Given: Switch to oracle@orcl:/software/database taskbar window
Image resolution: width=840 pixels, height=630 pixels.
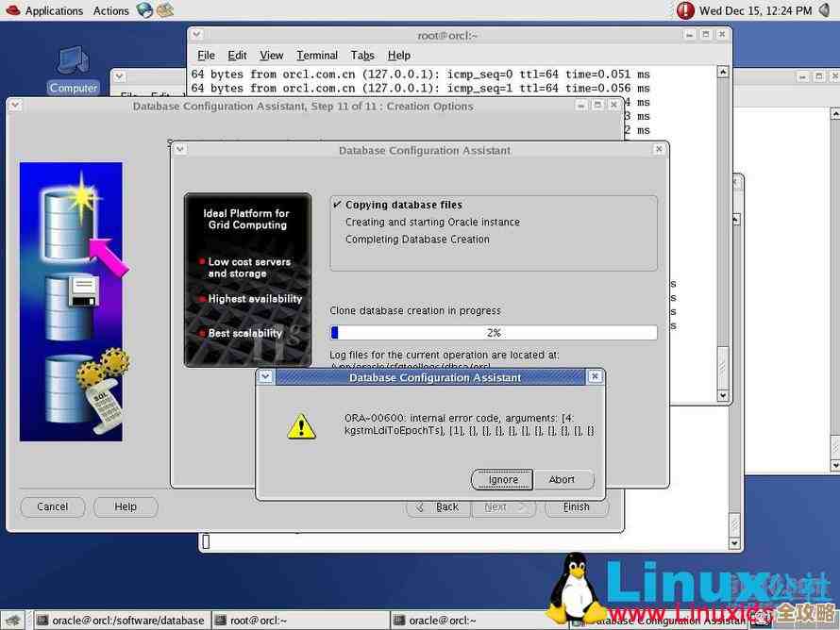Looking at the screenshot, I should pos(120,620).
